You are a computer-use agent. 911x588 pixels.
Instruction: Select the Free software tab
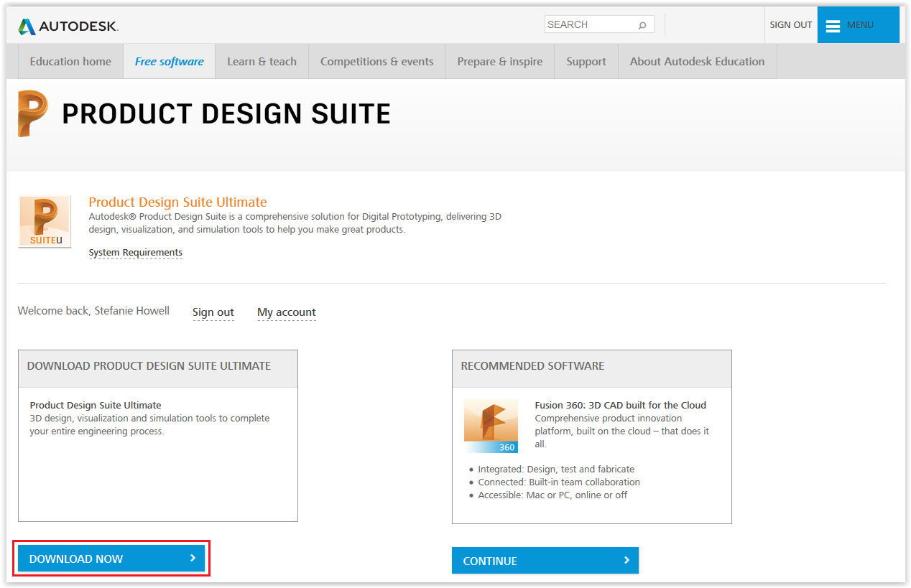[170, 62]
